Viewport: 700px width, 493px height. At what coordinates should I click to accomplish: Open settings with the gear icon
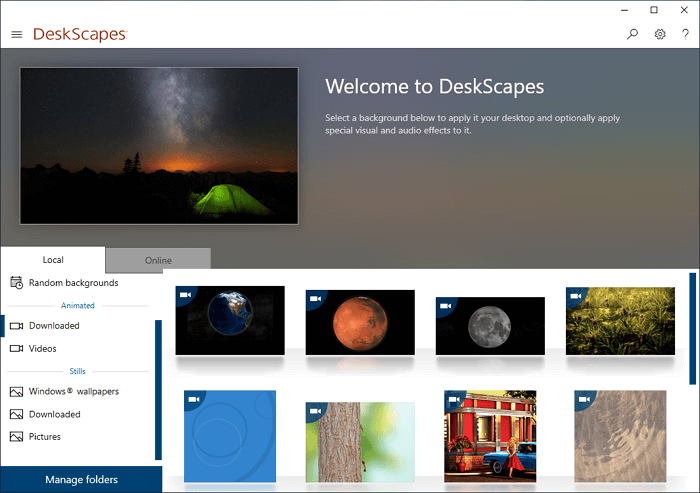click(x=660, y=34)
